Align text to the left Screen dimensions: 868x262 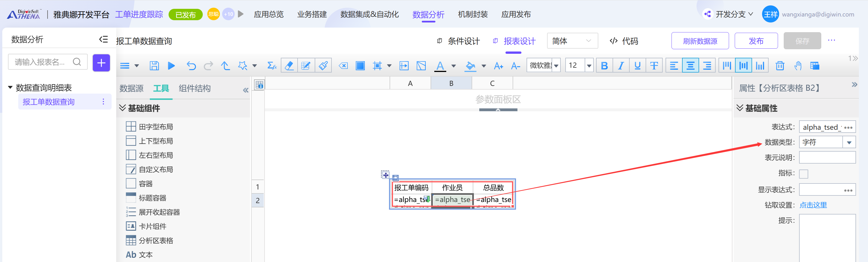tap(673, 66)
